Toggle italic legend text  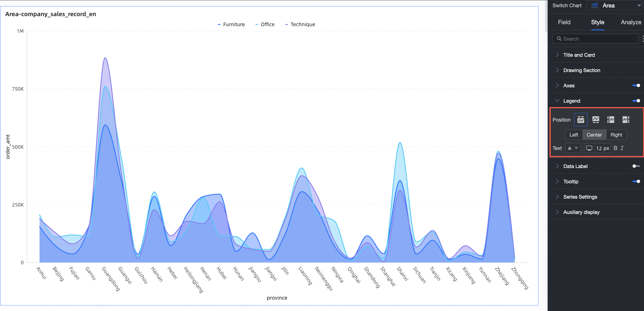coord(622,148)
